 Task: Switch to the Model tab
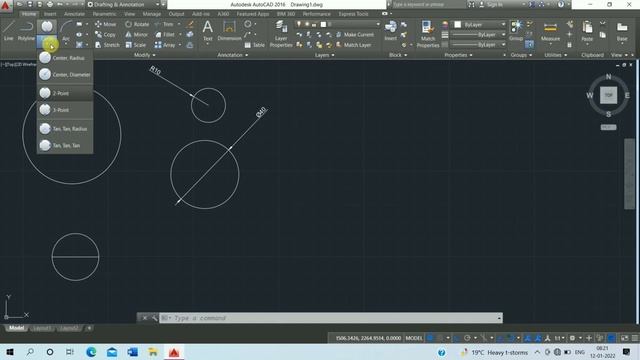[16, 328]
